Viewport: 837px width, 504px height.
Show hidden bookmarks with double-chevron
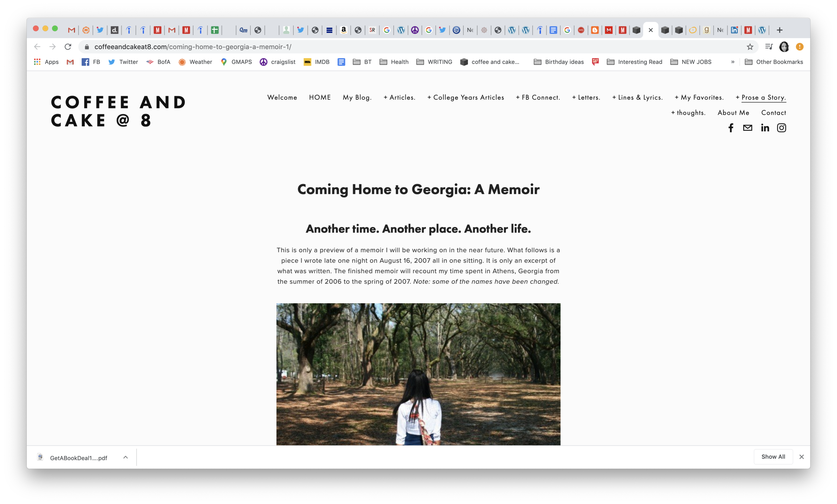coord(733,62)
